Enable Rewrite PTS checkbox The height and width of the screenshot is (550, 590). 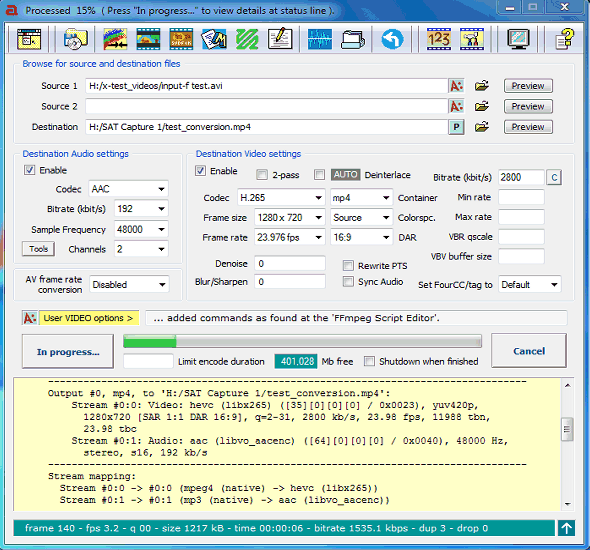[x=348, y=266]
